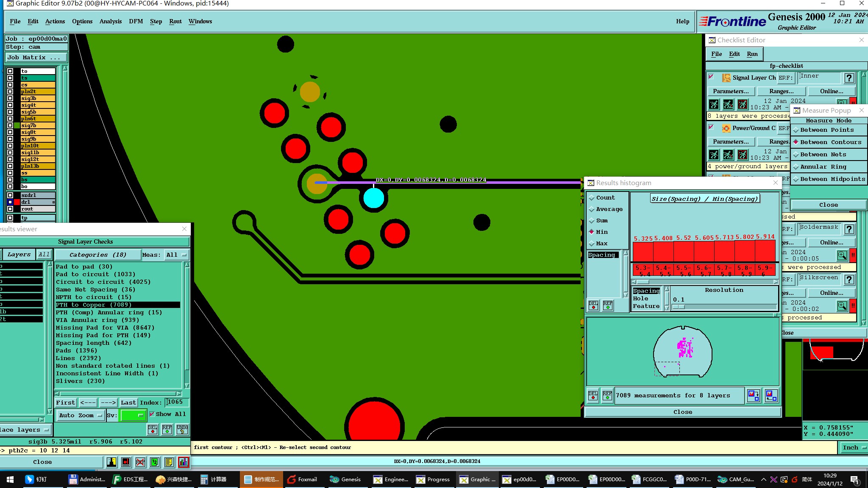Open the Analysis menu
The image size is (868, 488).
(x=110, y=21)
